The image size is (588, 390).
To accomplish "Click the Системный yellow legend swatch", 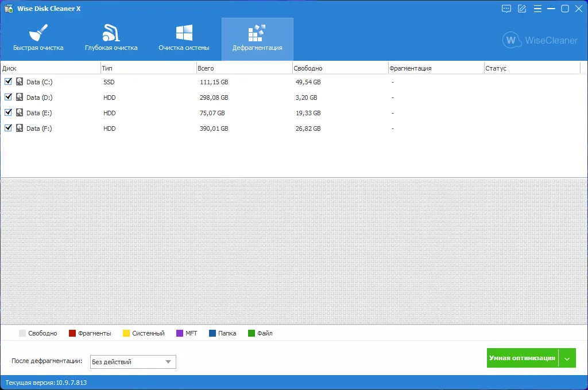I will tap(126, 333).
